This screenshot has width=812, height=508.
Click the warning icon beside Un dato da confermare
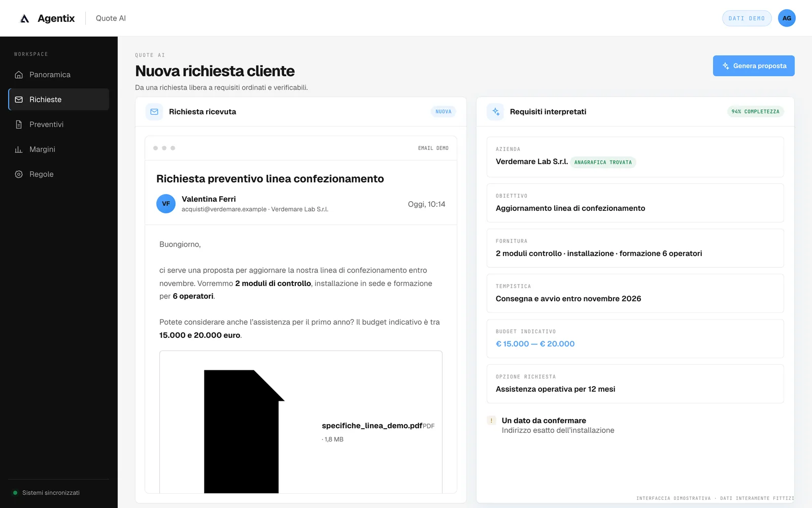point(491,421)
